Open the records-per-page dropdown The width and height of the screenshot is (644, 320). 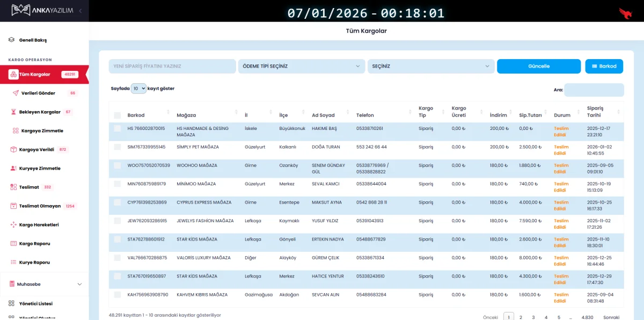coord(138,89)
